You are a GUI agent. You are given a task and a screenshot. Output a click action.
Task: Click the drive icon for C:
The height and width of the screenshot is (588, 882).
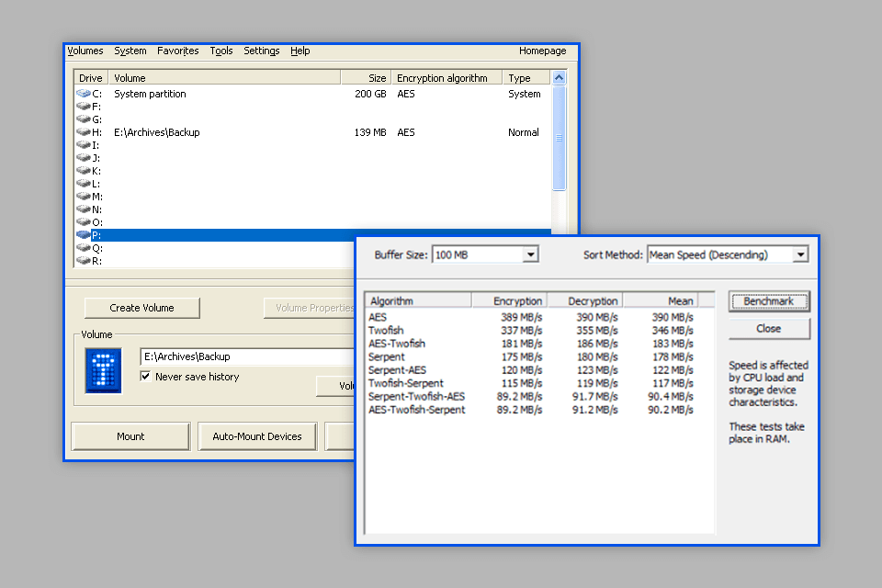[84, 94]
